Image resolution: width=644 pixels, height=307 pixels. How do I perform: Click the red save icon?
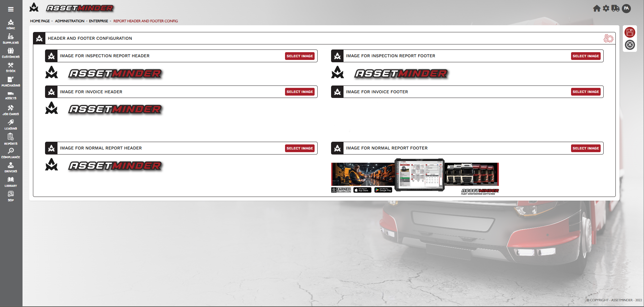[630, 32]
